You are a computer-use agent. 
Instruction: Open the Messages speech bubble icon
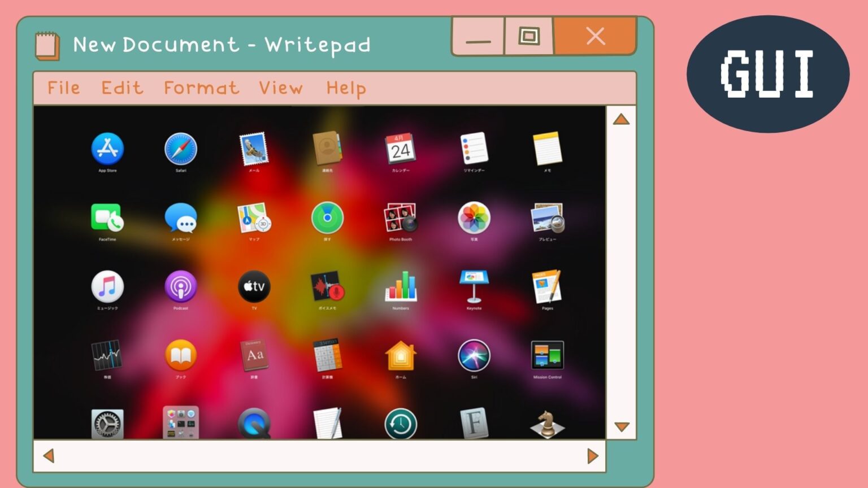coord(181,217)
